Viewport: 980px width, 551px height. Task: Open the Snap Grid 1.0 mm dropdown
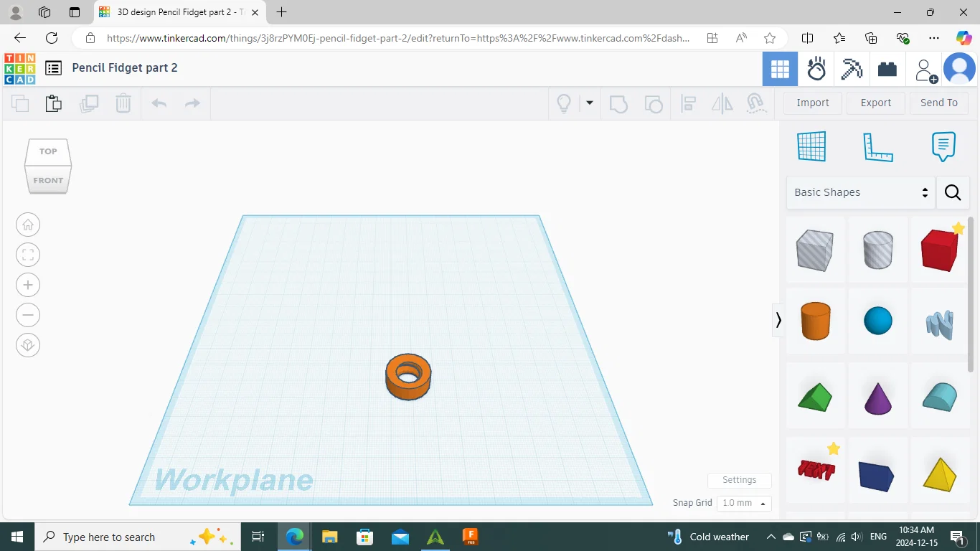click(744, 503)
